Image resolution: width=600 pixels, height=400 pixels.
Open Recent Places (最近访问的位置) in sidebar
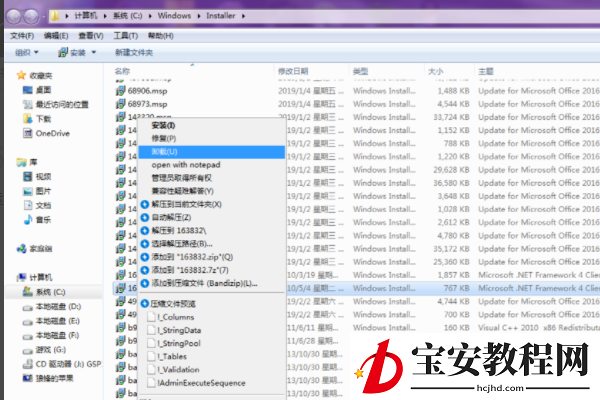click(55, 104)
